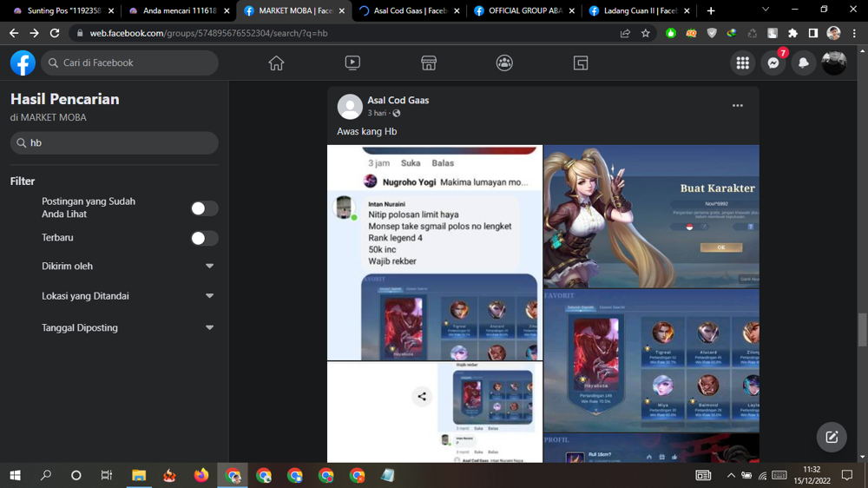Image resolution: width=868 pixels, height=488 pixels.
Task: Open the Groups icon in top navigation
Action: coord(504,63)
